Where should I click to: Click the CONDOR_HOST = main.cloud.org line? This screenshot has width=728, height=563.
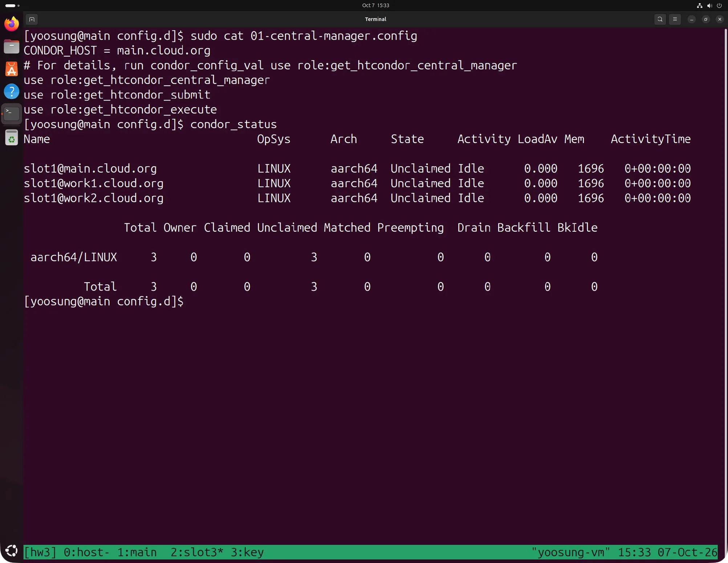tap(117, 50)
